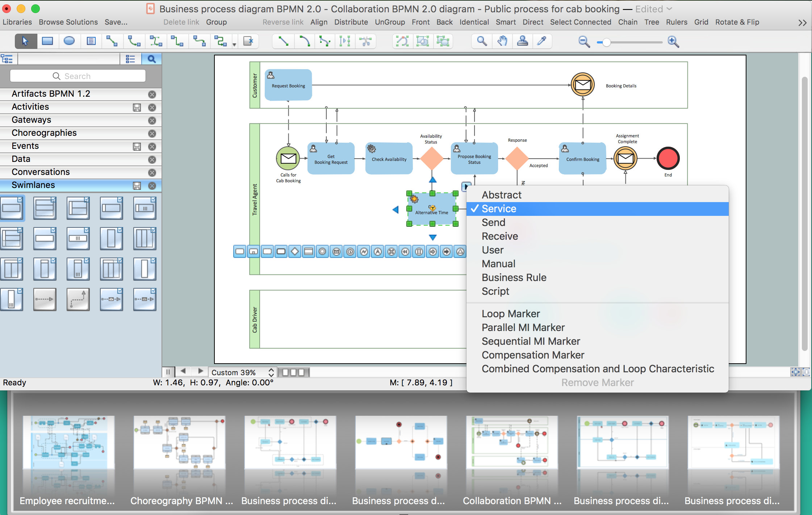Click the zoom slider handle
This screenshot has width=812, height=515.
click(606, 42)
